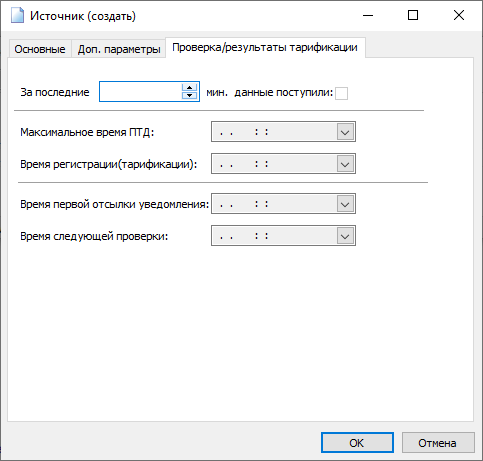Click inside 'Время регистрации(тарификации)' date field
Image resolution: width=483 pixels, height=461 pixels.
click(274, 164)
